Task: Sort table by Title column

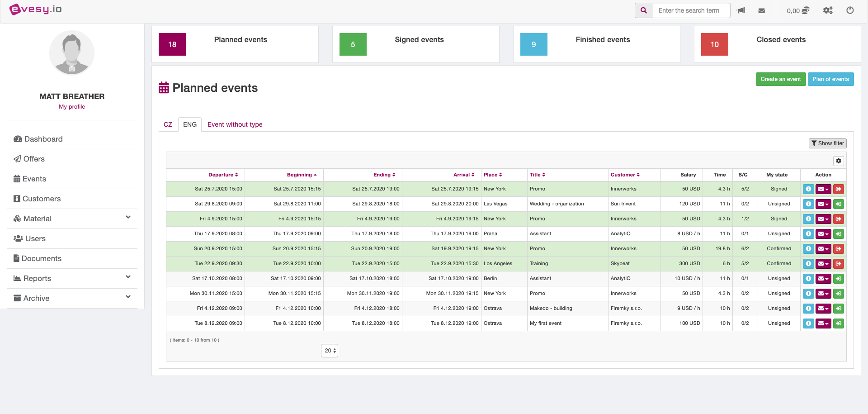Action: point(538,175)
